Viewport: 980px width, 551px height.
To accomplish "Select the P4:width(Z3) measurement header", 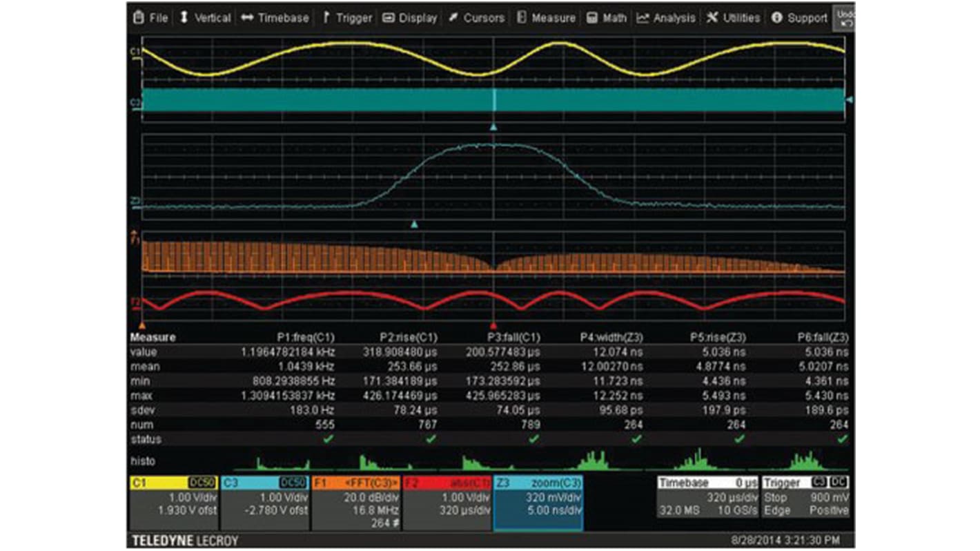I will tap(611, 338).
